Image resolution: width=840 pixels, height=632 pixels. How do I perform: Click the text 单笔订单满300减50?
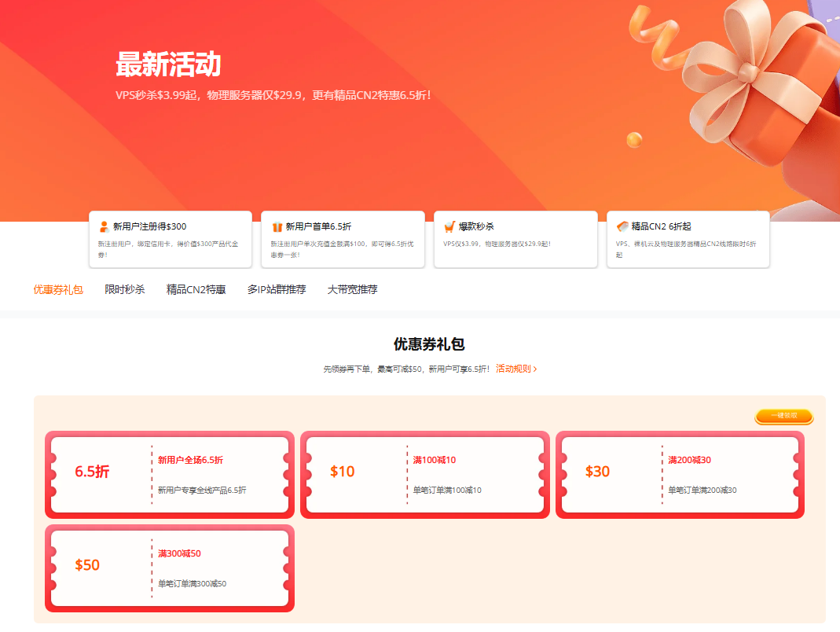[193, 584]
